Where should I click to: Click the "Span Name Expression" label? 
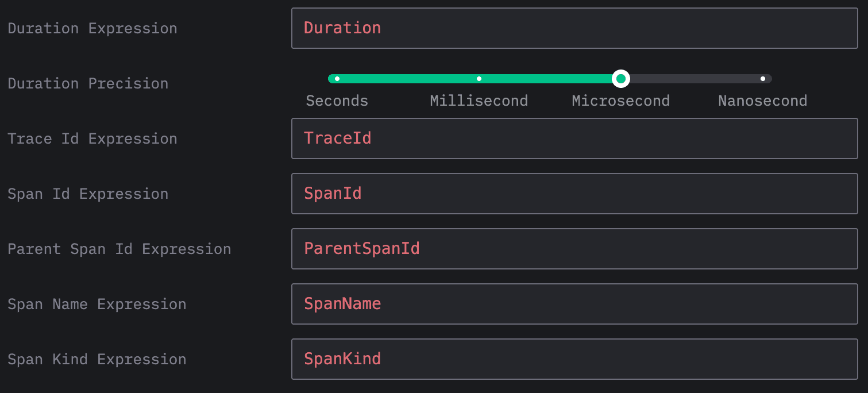coord(97,304)
